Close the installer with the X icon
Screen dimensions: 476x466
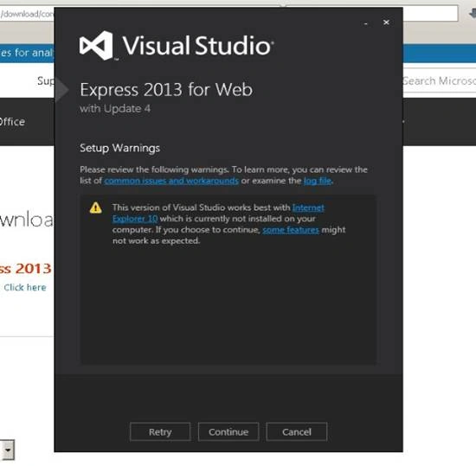pyautogui.click(x=386, y=22)
